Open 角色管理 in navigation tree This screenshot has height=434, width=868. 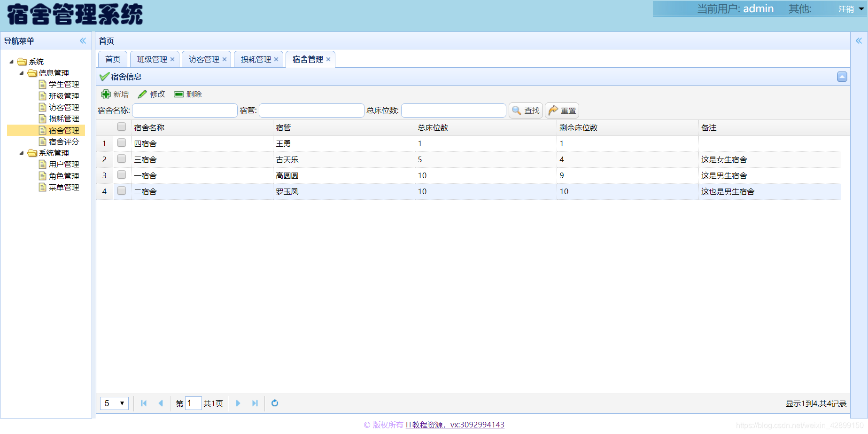pos(64,176)
